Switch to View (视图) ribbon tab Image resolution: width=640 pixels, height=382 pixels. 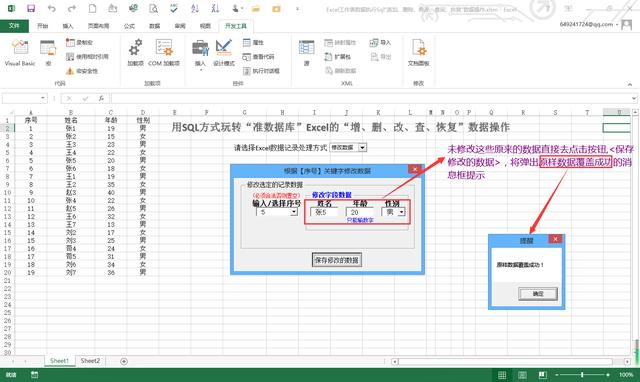click(205, 26)
